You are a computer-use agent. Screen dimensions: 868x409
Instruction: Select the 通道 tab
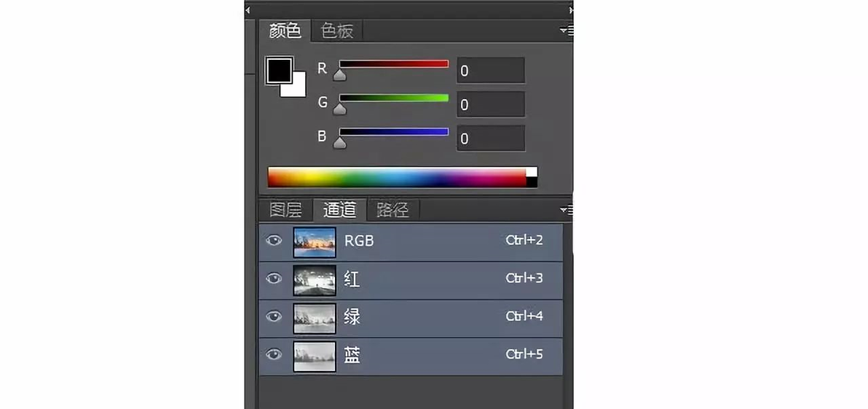tap(339, 210)
